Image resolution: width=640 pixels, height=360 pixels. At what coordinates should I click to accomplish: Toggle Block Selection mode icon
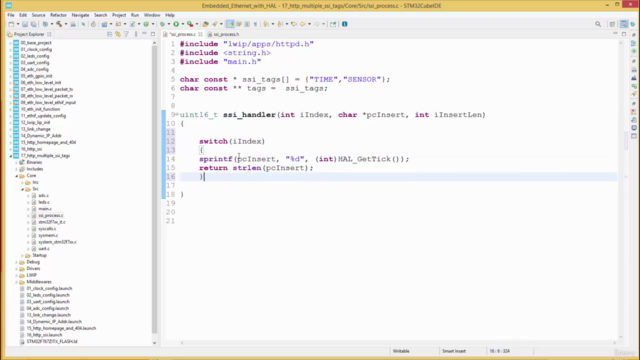pyautogui.click(x=247, y=24)
